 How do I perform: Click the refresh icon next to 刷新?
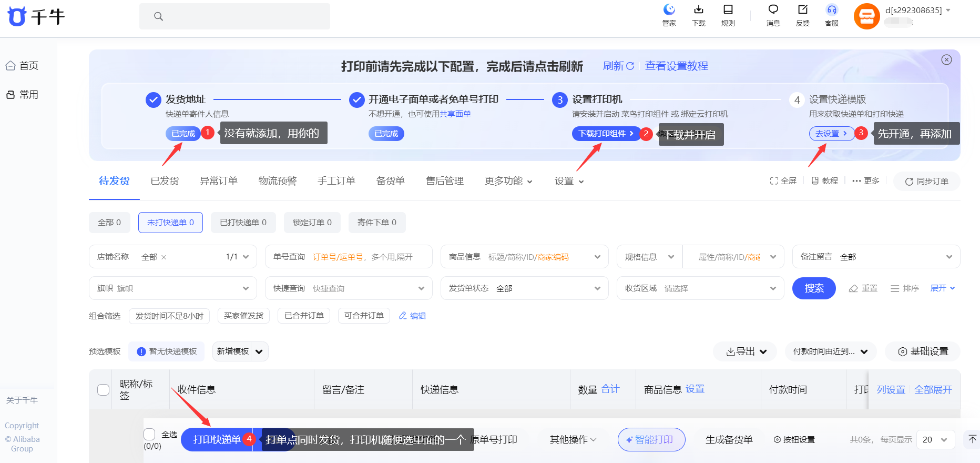pyautogui.click(x=630, y=66)
